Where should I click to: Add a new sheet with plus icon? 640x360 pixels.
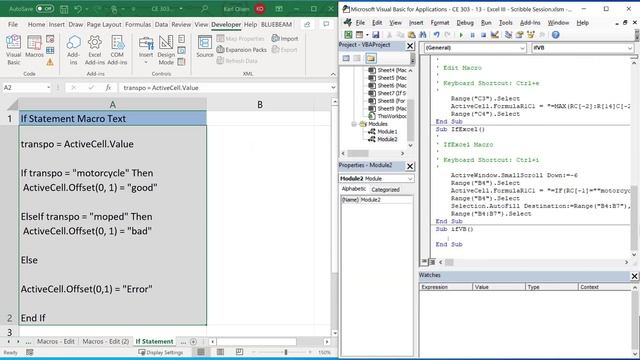pos(193,342)
